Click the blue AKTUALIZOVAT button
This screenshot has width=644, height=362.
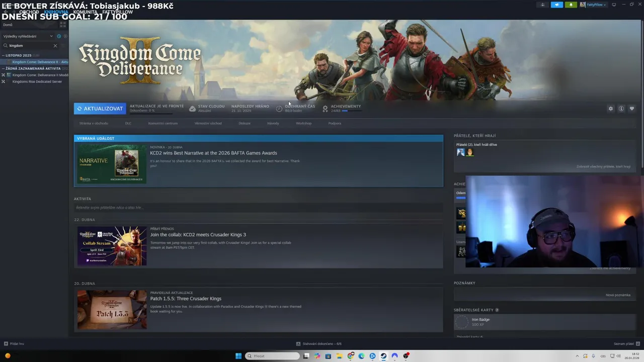(x=100, y=109)
